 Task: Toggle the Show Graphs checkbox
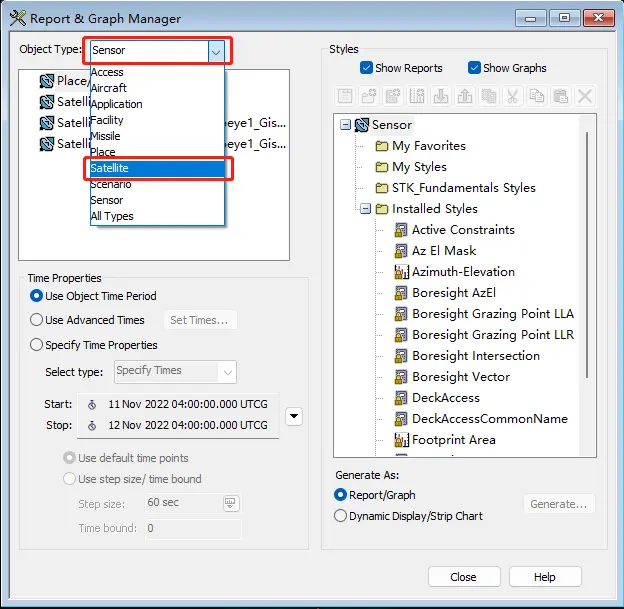pos(474,68)
